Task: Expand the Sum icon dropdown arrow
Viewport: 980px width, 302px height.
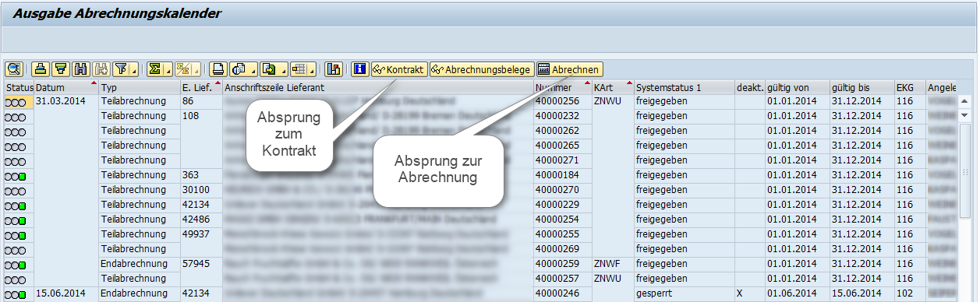Action: click(x=169, y=69)
